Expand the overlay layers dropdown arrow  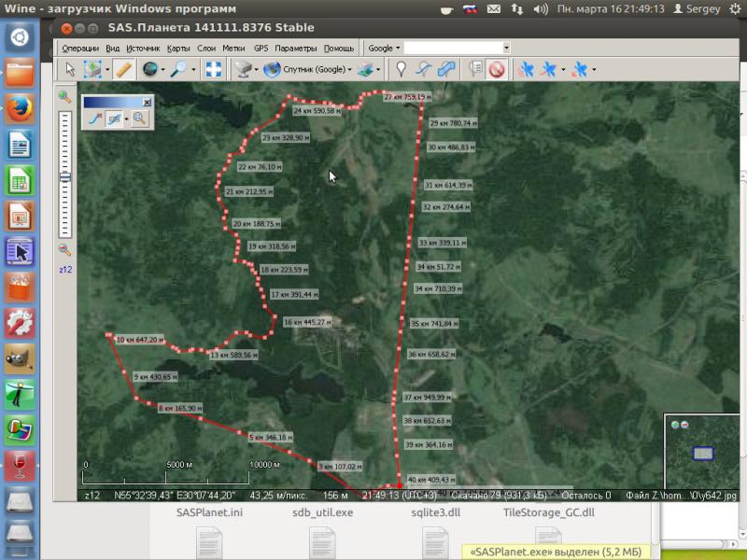point(378,70)
